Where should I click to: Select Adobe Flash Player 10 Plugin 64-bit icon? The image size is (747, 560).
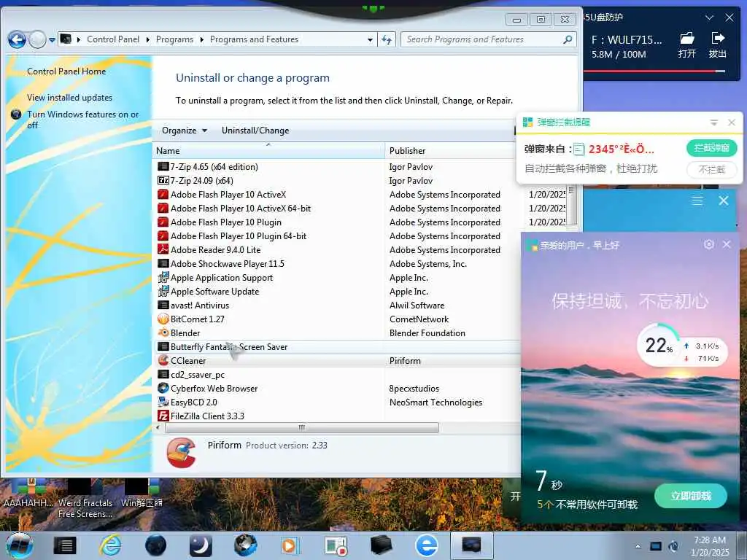[163, 236]
